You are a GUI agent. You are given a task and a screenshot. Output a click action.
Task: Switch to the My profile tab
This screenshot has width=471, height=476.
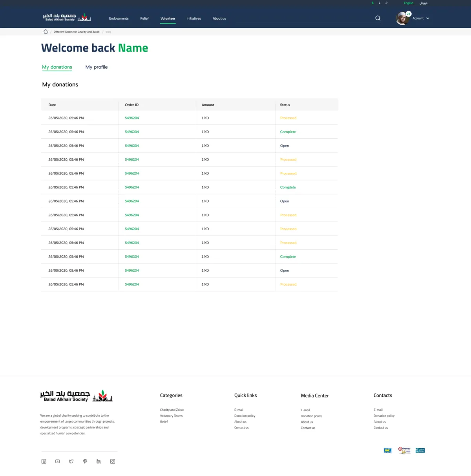pyautogui.click(x=97, y=67)
